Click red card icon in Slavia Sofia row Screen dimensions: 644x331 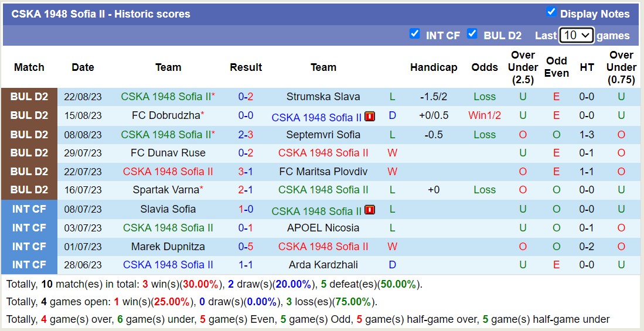coord(370,210)
